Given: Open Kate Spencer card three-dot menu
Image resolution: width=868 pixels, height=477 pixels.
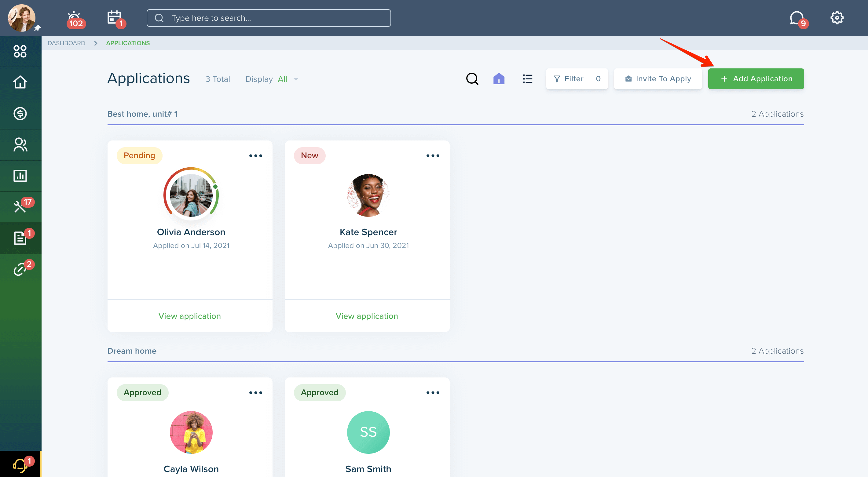Looking at the screenshot, I should 433,156.
